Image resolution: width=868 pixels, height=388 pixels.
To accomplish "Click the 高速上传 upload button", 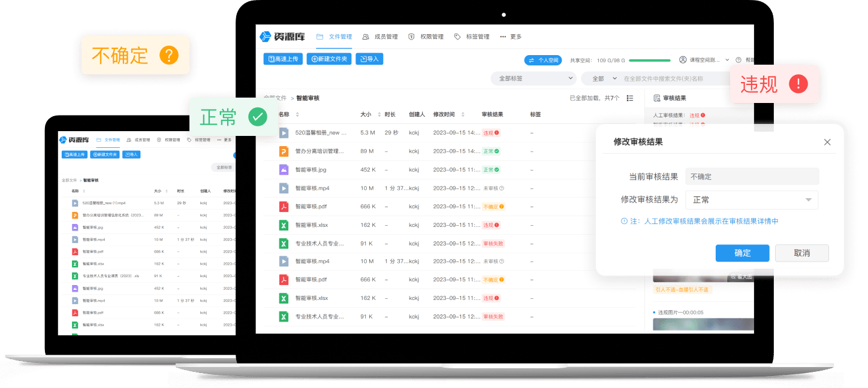I will click(283, 59).
